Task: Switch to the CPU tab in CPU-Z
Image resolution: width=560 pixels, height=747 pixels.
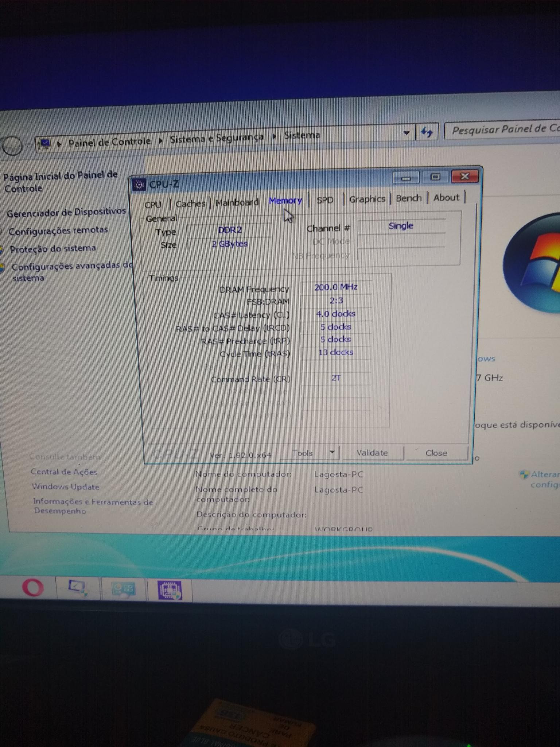Action: point(153,205)
